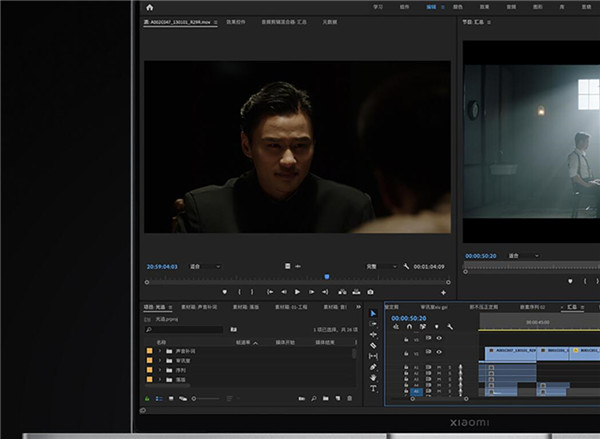Click the Export Frame camera icon in Source Monitor
600x439 pixels.
point(370,292)
